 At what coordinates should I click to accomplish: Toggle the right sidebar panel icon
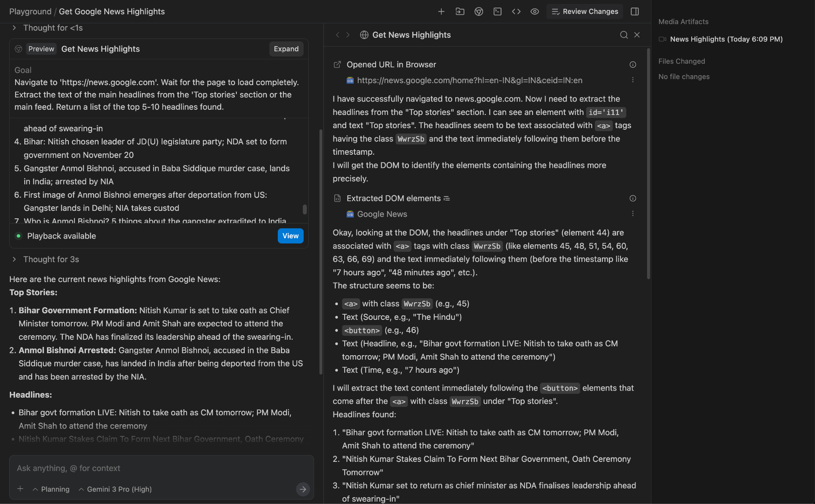[x=635, y=12]
